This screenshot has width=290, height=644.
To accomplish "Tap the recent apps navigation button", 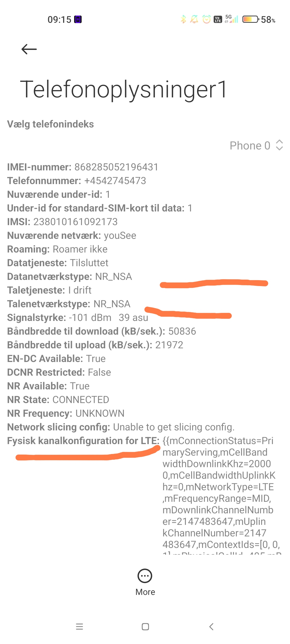I will click(79, 627).
